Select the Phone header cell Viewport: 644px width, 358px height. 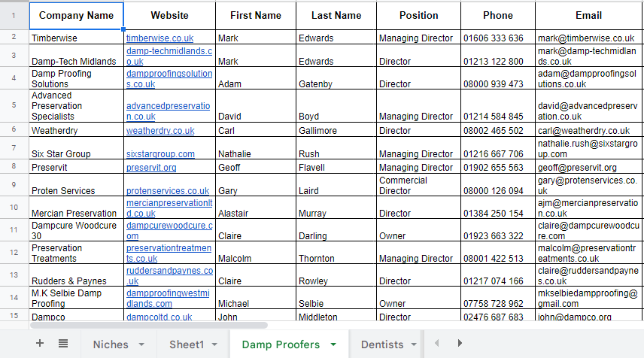coord(498,16)
